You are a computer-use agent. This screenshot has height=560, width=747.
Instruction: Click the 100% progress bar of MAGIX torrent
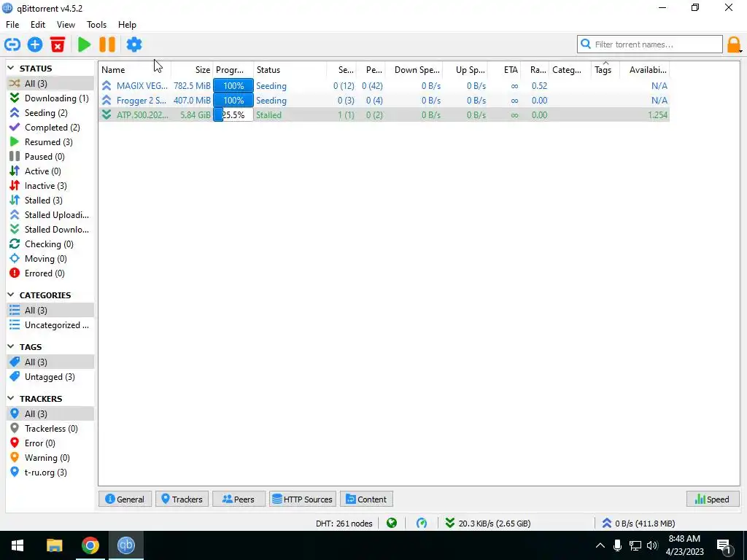(x=233, y=86)
